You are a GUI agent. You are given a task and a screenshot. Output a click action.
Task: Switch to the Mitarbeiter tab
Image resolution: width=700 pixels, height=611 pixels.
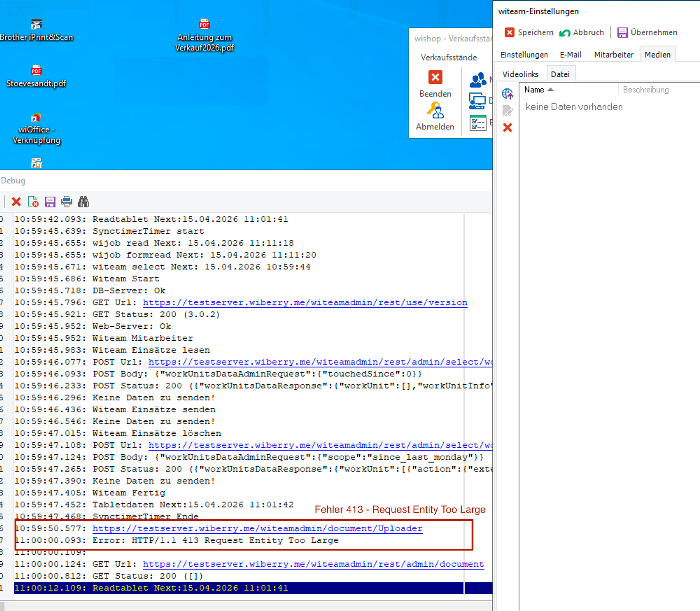pos(614,55)
